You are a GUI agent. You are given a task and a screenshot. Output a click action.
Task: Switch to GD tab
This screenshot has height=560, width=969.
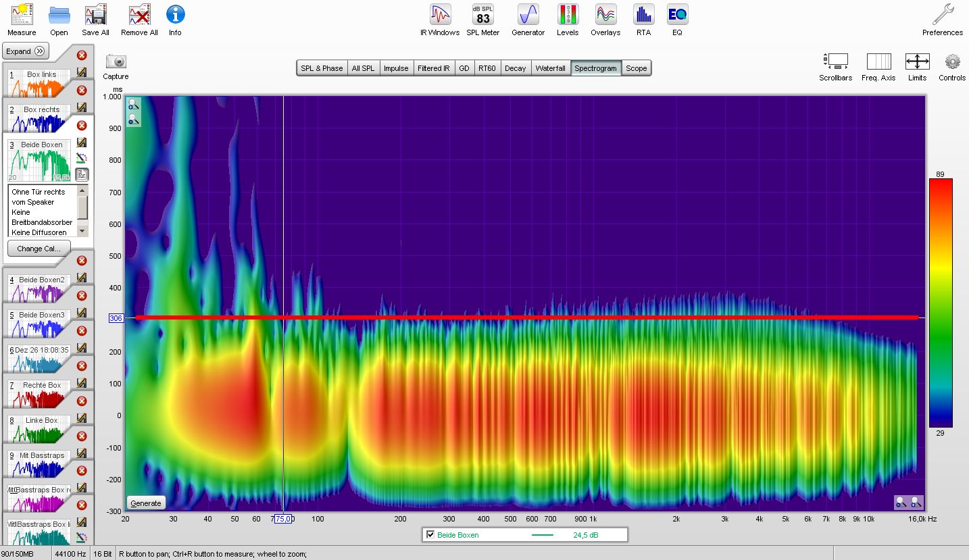click(x=464, y=68)
